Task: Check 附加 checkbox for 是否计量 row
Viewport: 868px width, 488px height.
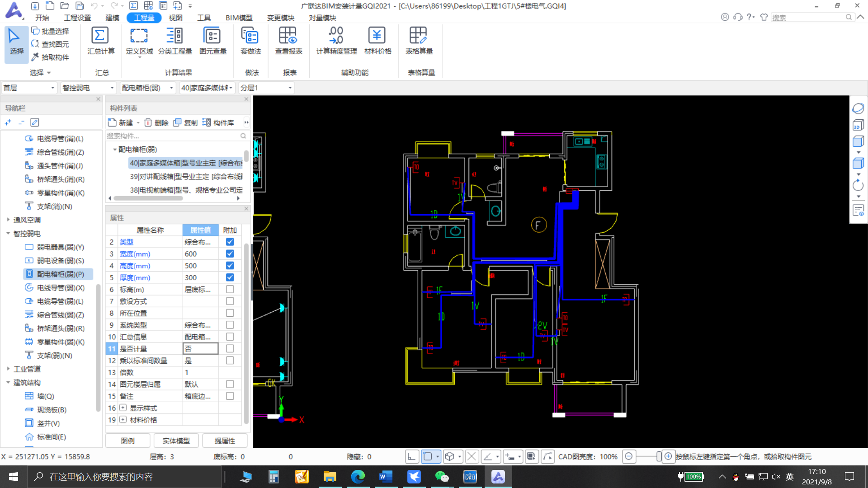Action: click(x=230, y=348)
